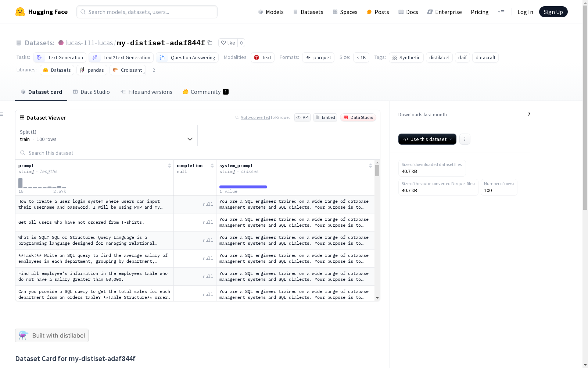Filter by parquet format tag
The width and height of the screenshot is (588, 368).
(x=318, y=57)
